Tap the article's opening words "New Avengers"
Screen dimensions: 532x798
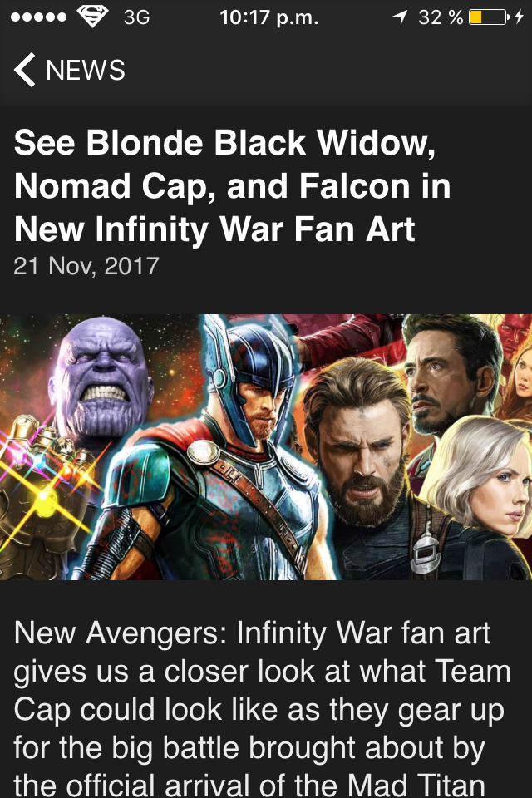pos(121,633)
